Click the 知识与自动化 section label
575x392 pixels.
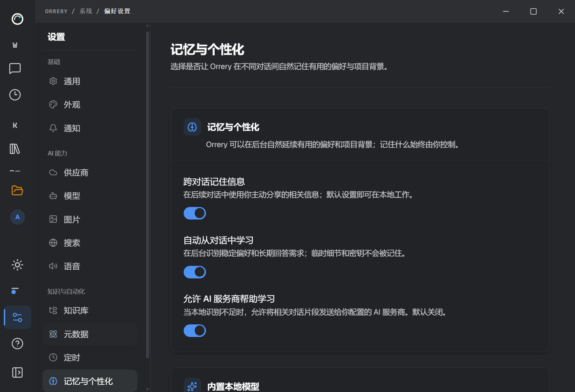point(66,291)
